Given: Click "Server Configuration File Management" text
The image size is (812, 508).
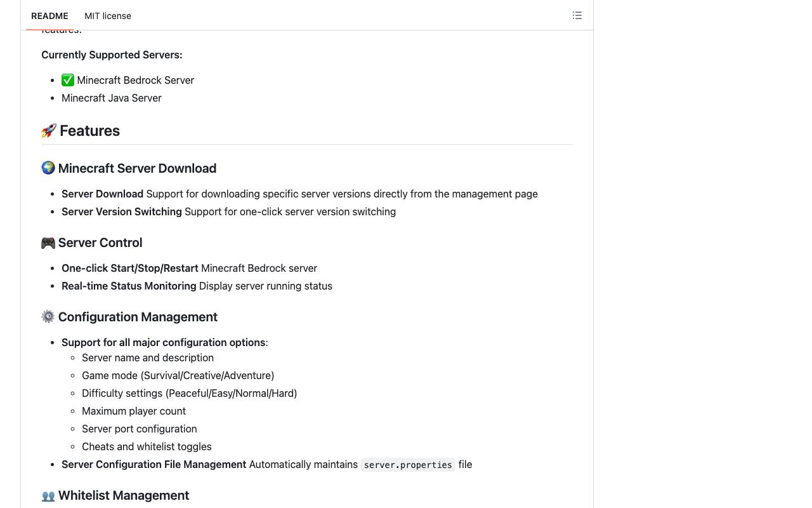Looking at the screenshot, I should click(154, 464).
